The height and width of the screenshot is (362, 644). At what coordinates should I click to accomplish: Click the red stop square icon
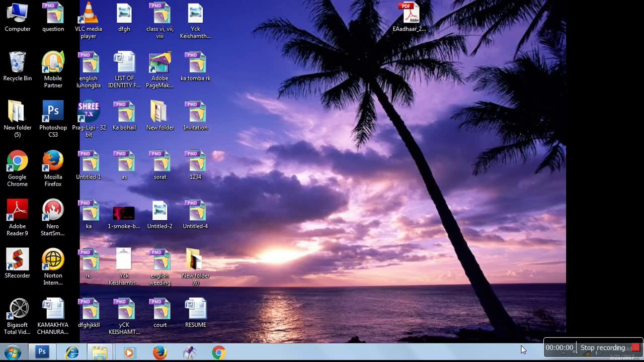click(636, 347)
